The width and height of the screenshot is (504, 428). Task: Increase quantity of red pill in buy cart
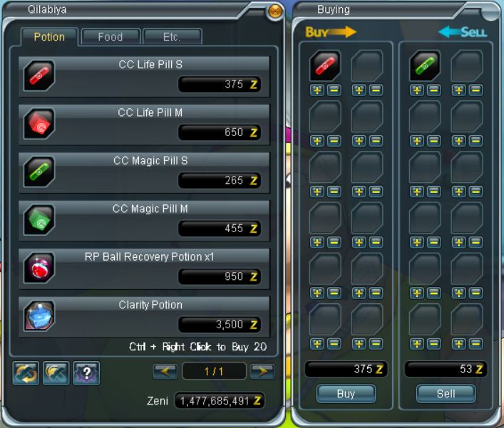[x=317, y=90]
